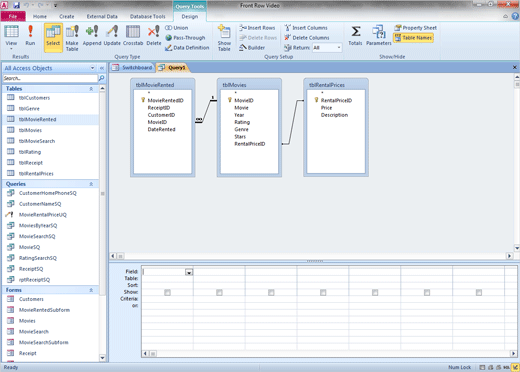Open the MovieRentalPriceUQ update query
Image resolution: width=520 pixels, height=372 pixels.
pos(43,215)
